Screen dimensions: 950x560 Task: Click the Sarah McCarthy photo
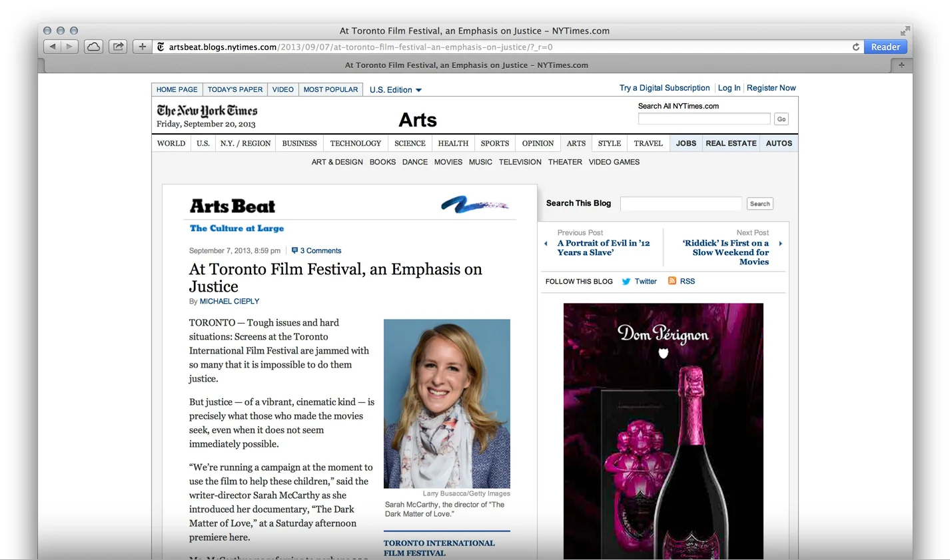point(447,404)
